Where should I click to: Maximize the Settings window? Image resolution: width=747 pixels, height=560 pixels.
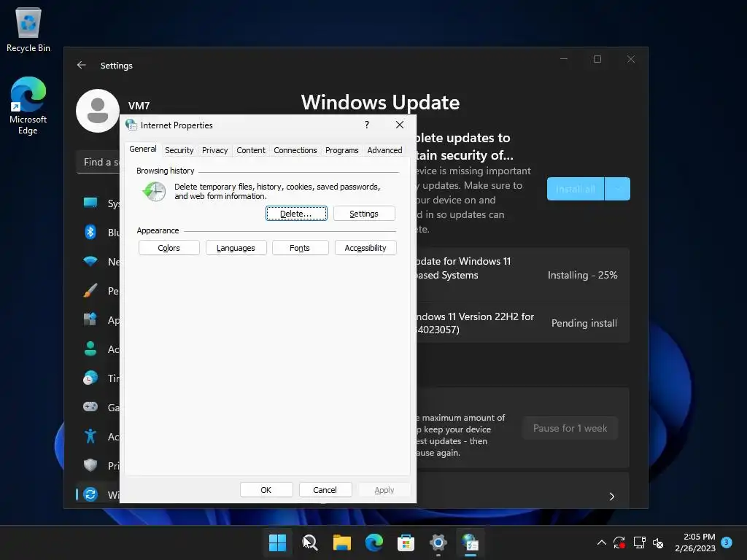coord(597,59)
